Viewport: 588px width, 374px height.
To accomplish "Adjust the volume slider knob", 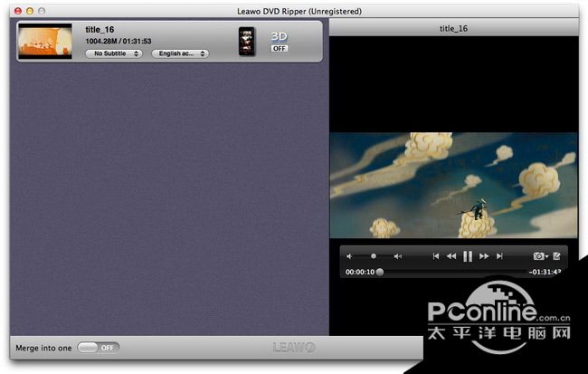I will (373, 256).
